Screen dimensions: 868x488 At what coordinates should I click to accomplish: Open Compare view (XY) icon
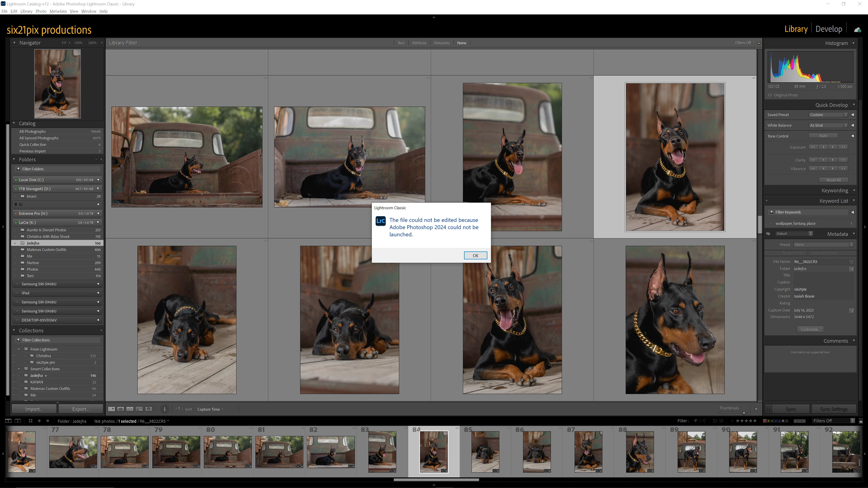click(x=130, y=409)
